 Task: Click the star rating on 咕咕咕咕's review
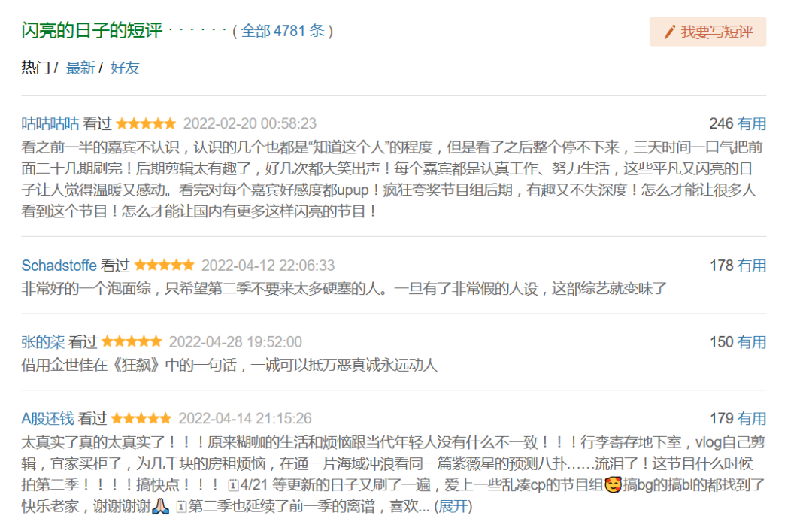click(146, 124)
